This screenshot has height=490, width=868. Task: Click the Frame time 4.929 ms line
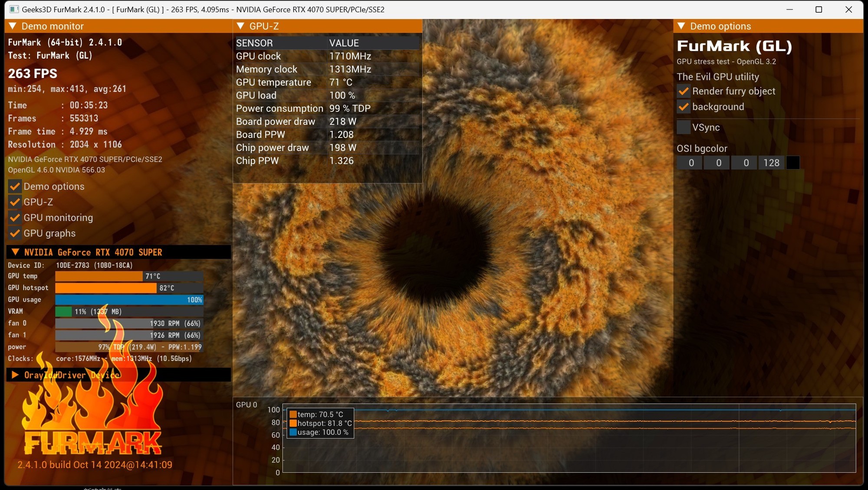coord(58,131)
